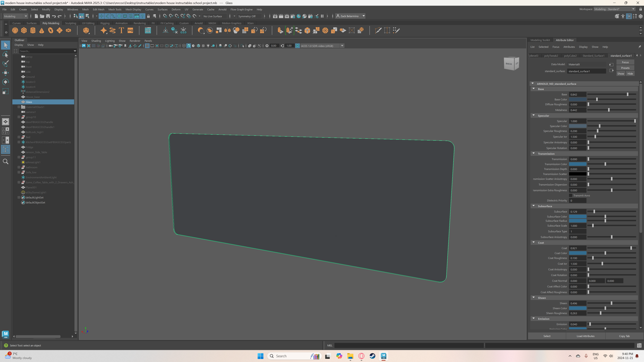The image size is (644, 362).
Task: Click the MEL command line input
Action: pos(409,346)
